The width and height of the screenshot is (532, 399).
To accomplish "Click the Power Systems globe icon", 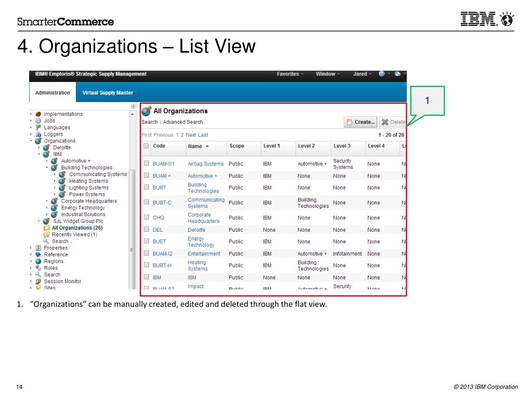I will point(62,194).
